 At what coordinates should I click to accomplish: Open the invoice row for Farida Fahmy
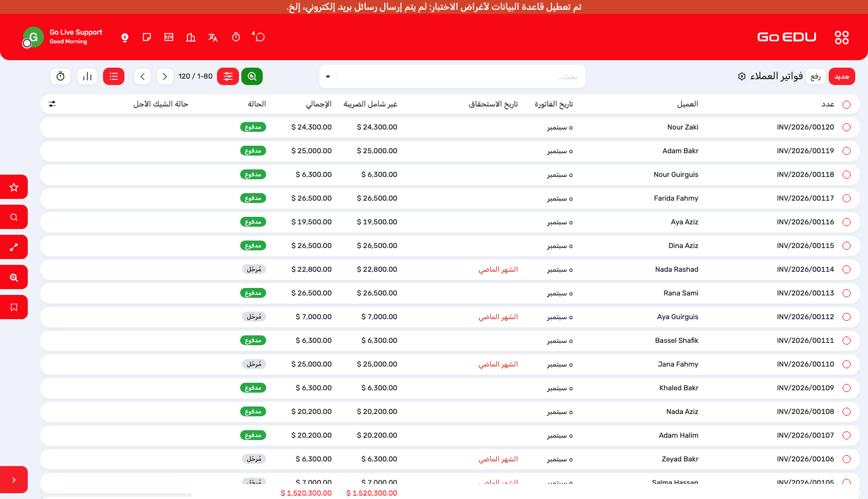coord(450,198)
